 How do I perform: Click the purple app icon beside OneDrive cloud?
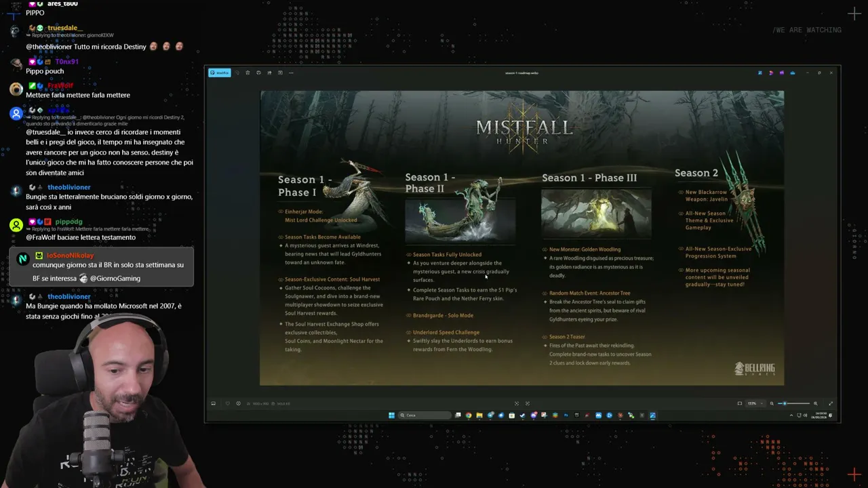(x=782, y=73)
